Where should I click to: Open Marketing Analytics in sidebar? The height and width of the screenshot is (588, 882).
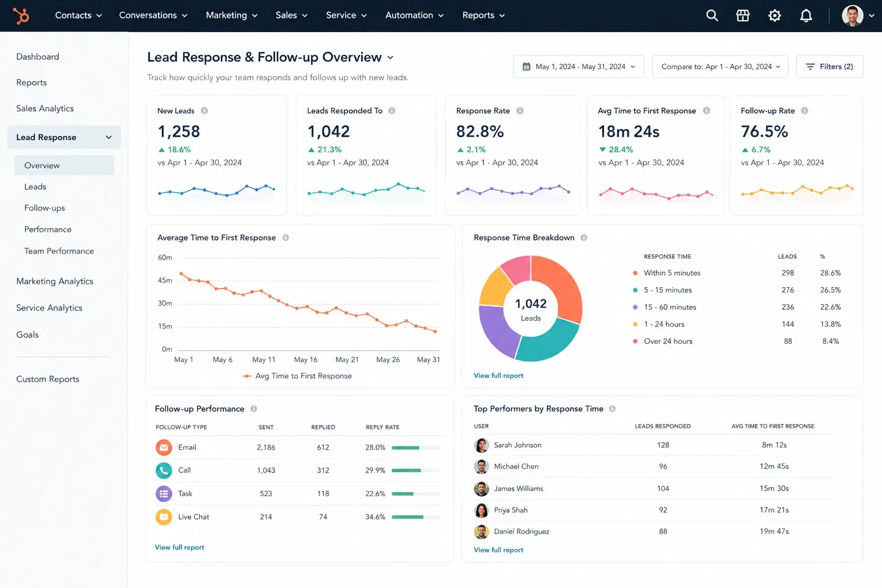[55, 281]
